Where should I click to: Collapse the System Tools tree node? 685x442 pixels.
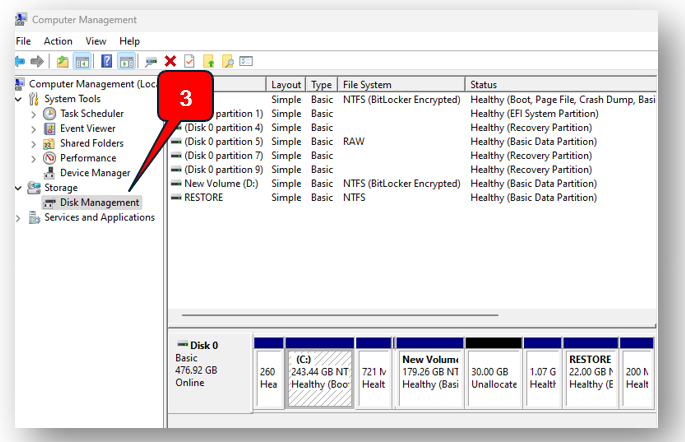coord(19,99)
